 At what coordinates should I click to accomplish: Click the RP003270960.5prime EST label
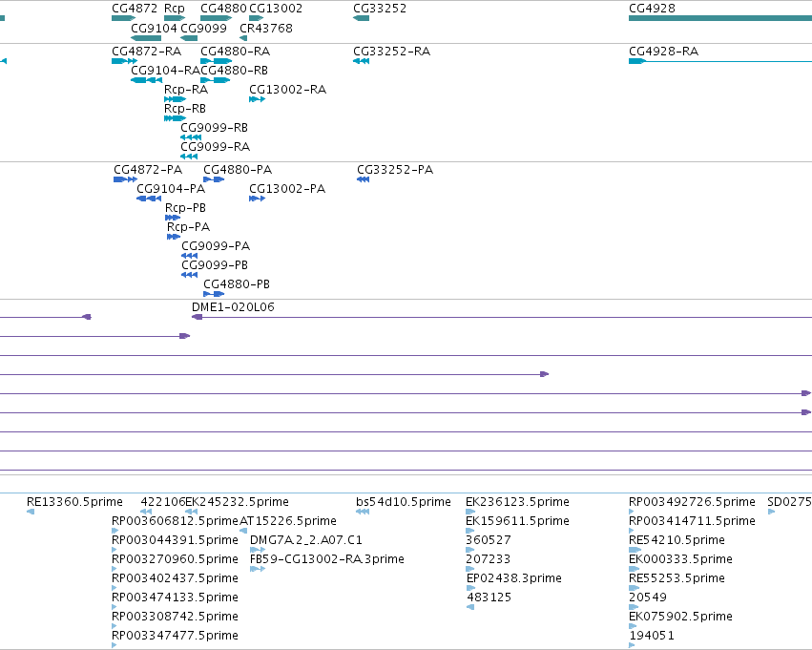pos(175,559)
